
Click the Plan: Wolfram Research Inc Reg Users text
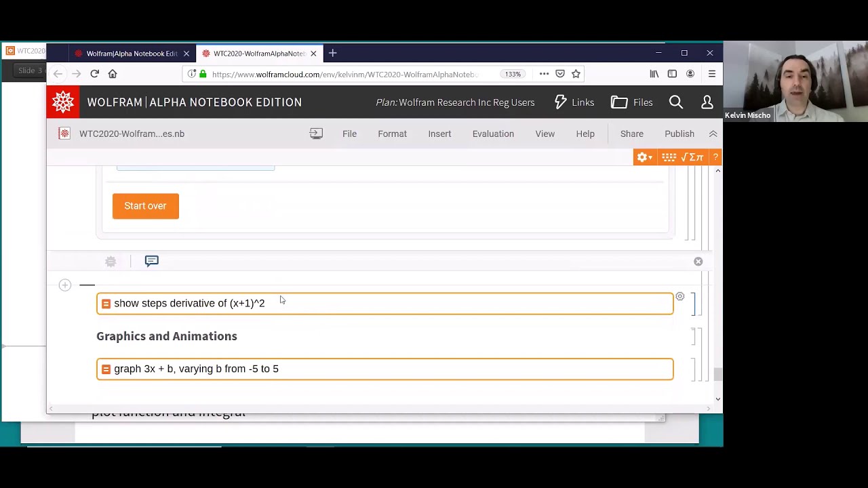(x=455, y=102)
